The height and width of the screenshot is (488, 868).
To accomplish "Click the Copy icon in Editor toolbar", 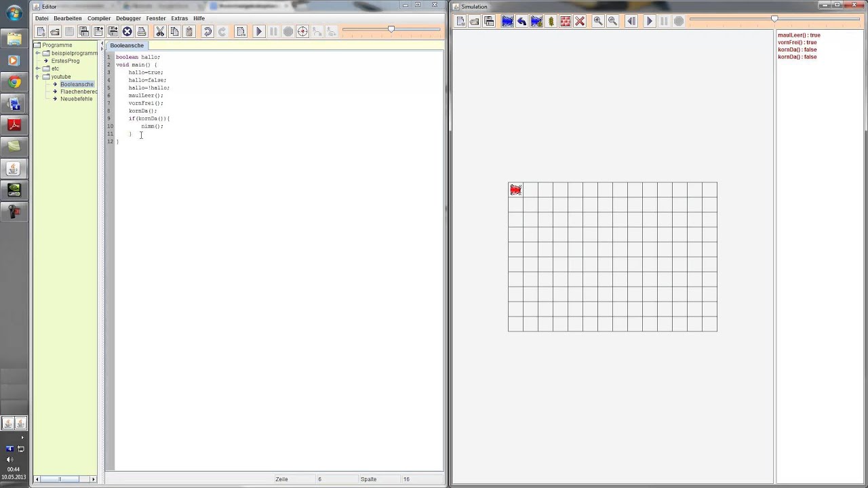I will click(174, 31).
